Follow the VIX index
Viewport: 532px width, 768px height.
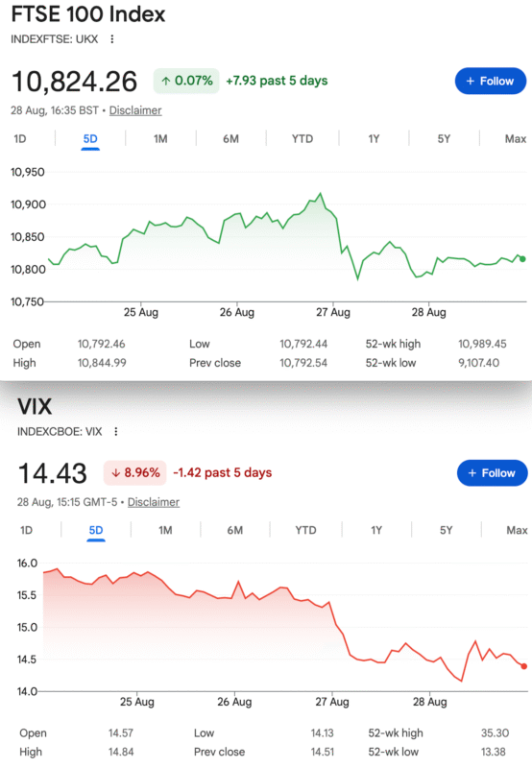click(x=493, y=472)
